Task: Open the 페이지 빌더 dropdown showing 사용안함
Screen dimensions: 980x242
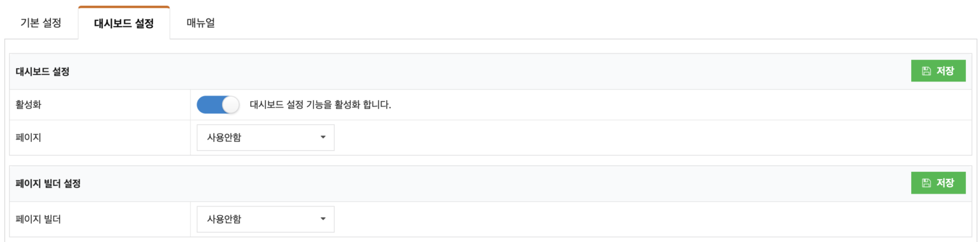Action: 265,219
